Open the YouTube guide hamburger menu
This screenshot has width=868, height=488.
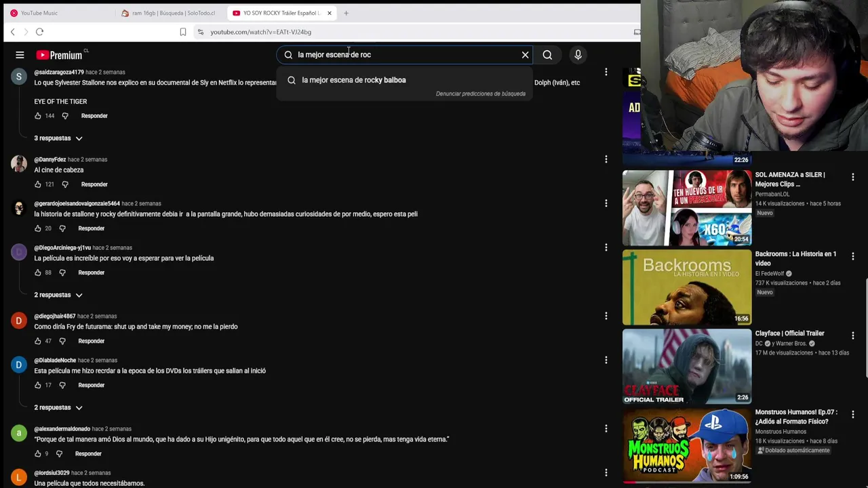coord(20,55)
